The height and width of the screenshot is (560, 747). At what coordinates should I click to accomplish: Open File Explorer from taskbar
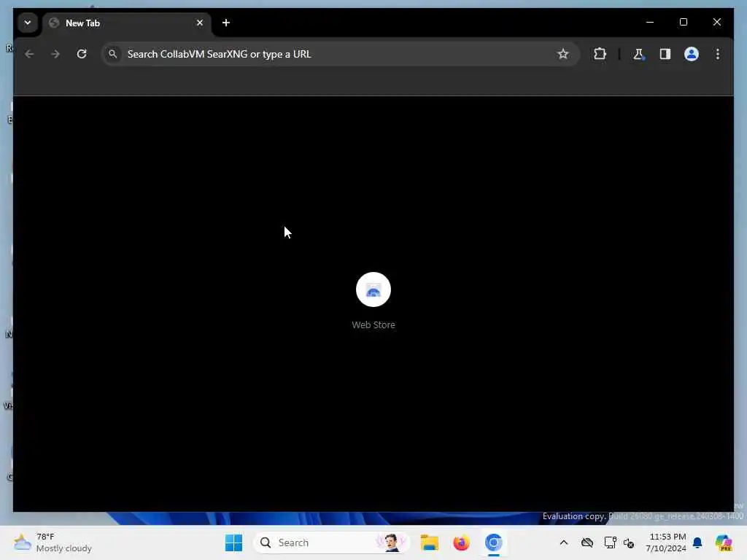click(429, 542)
